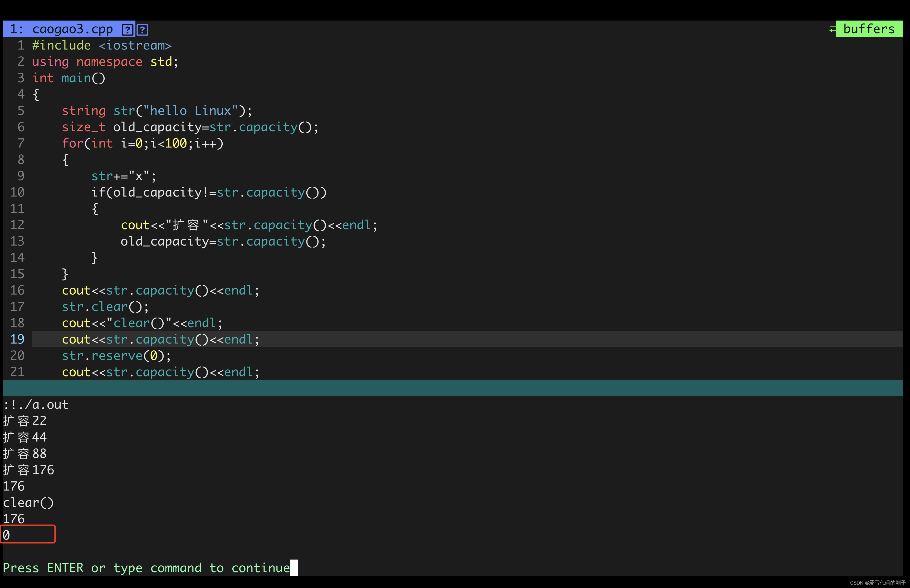Click the cout<<"clear()" statement

tap(142, 324)
